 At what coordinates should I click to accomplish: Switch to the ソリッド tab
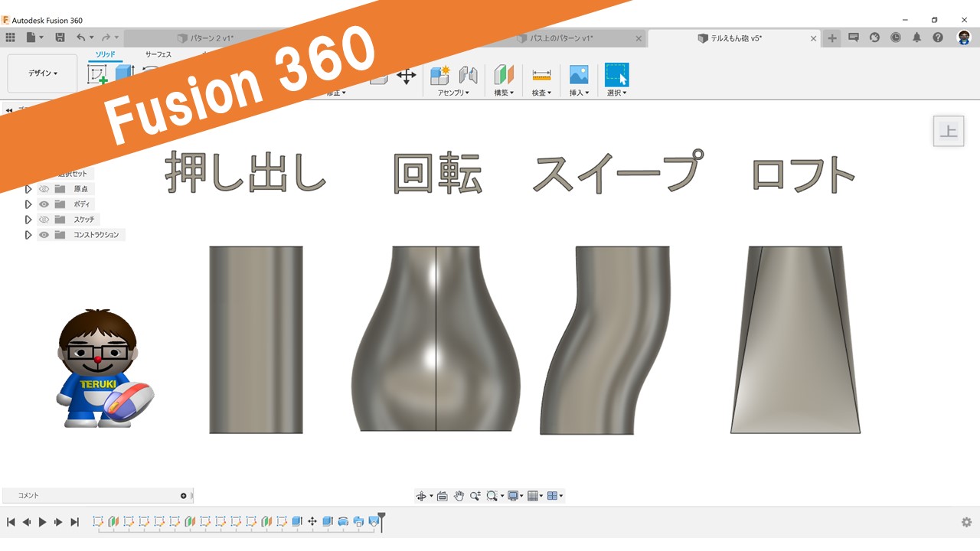pyautogui.click(x=105, y=55)
